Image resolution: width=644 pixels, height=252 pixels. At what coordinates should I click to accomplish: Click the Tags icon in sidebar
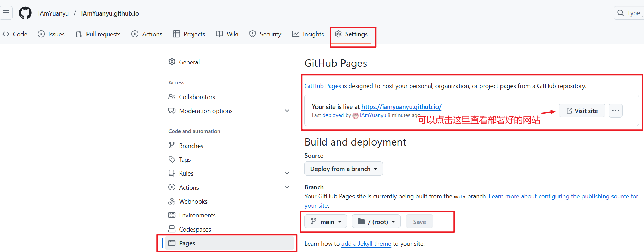pyautogui.click(x=172, y=159)
